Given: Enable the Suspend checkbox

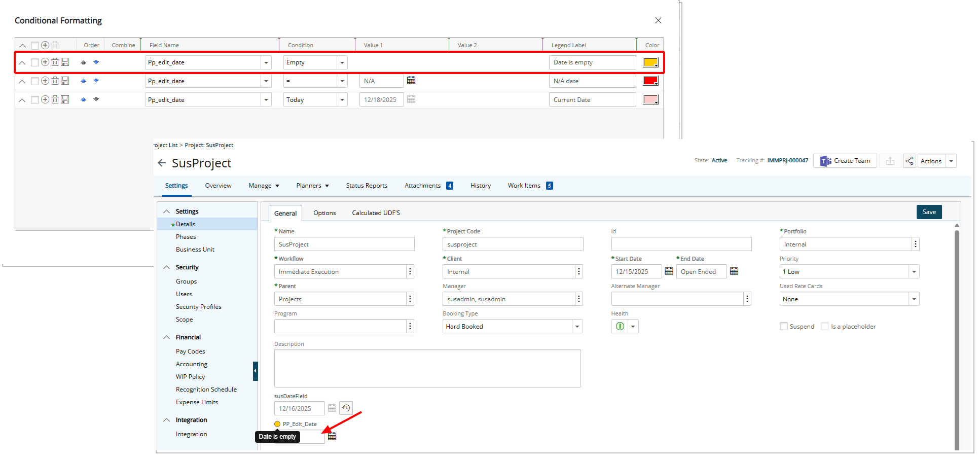Looking at the screenshot, I should (x=783, y=326).
